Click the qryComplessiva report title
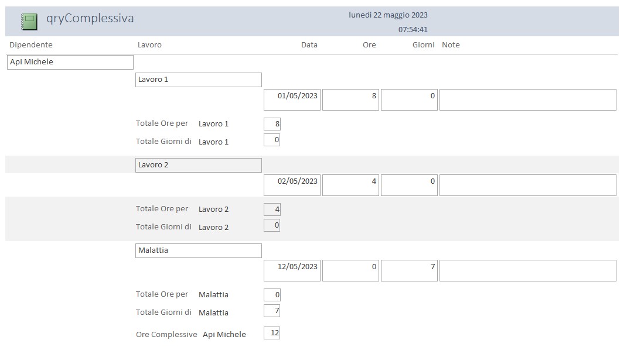This screenshot has width=644, height=347. coord(90,19)
